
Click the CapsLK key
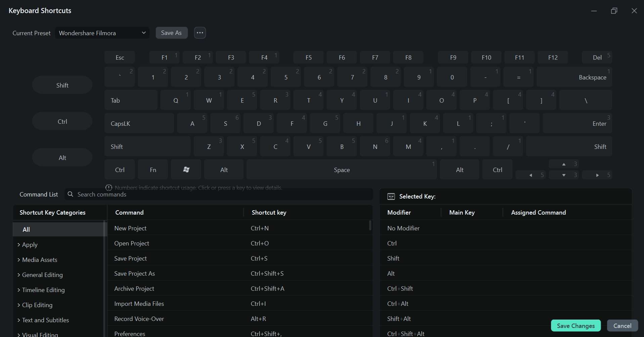[x=139, y=123]
